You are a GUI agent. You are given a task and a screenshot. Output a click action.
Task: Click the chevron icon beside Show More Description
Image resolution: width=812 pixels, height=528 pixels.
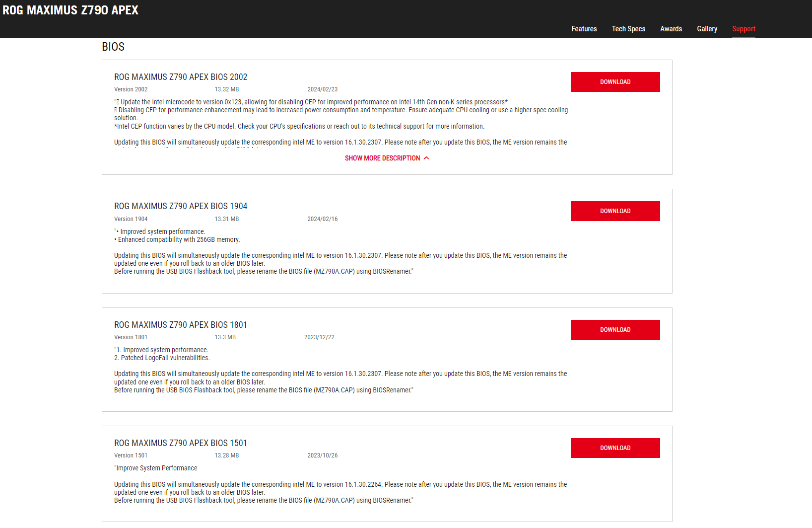click(426, 158)
